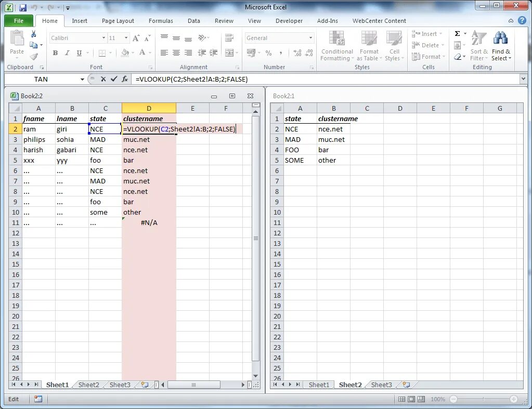Switch to Page Layout view button
Image resolution: width=532 pixels, height=409 pixels.
coord(411,399)
